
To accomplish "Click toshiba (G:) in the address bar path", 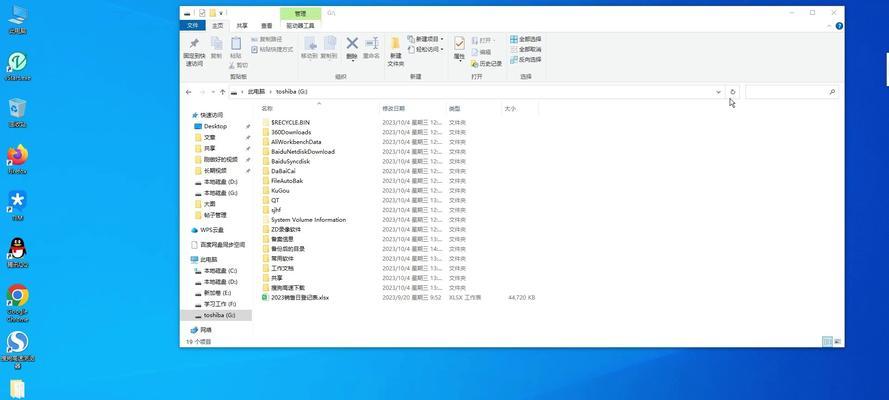I will [x=292, y=92].
